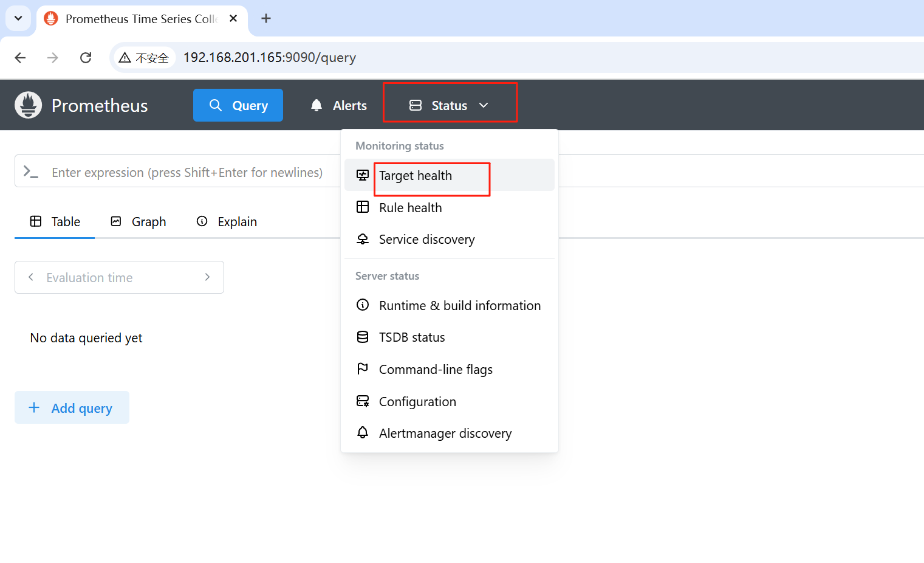Click the browser forward arrow
This screenshot has width=924, height=563.
[53, 58]
